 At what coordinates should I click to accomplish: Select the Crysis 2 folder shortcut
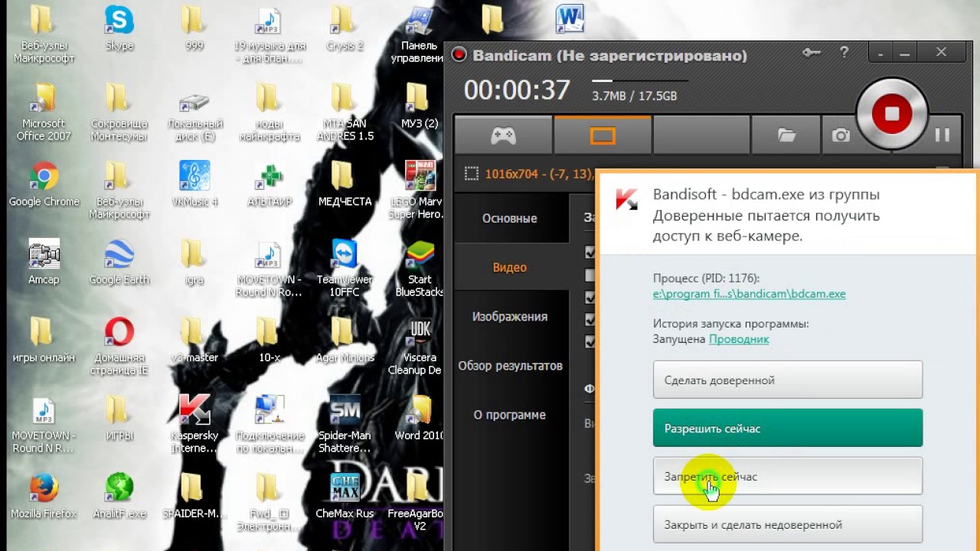click(x=345, y=29)
